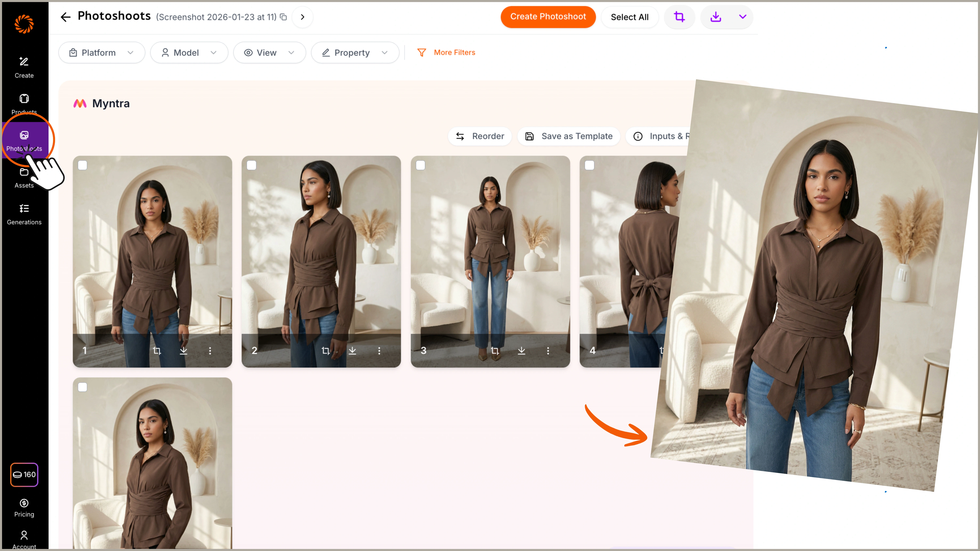
Task: Click the Create Photoshoot button
Action: (548, 17)
